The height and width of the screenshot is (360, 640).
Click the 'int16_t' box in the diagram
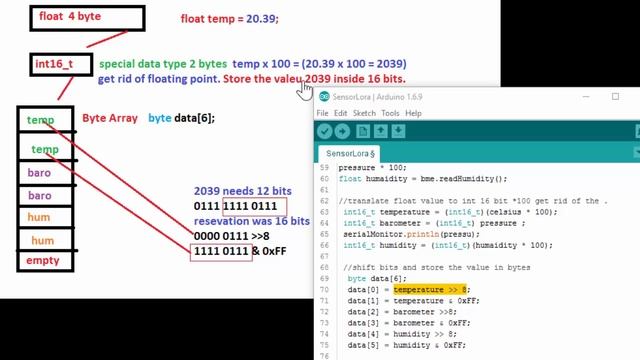(61, 64)
